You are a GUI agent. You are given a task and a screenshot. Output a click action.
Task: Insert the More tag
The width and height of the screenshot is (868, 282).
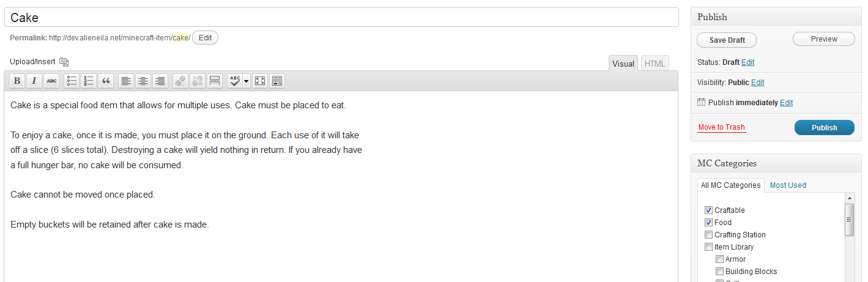point(214,81)
